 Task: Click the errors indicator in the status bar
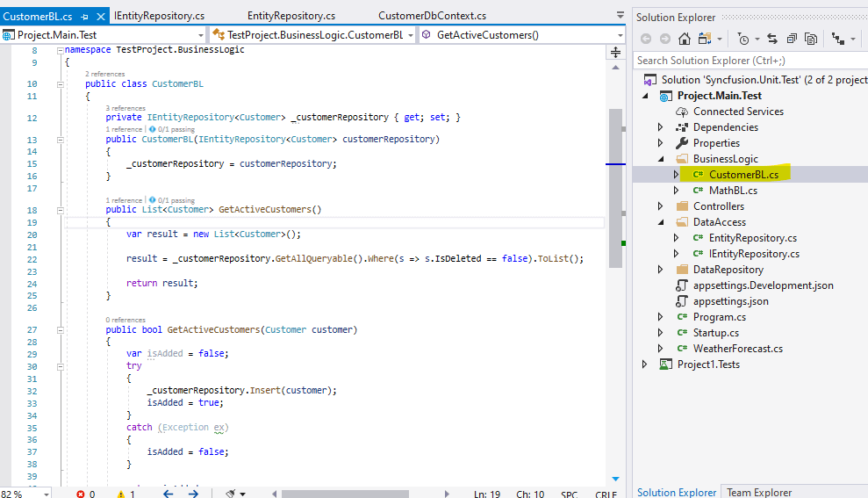point(85,494)
